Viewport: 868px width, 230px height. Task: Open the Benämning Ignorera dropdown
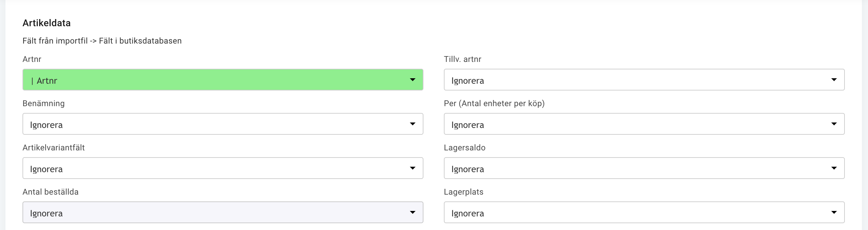pos(223,124)
